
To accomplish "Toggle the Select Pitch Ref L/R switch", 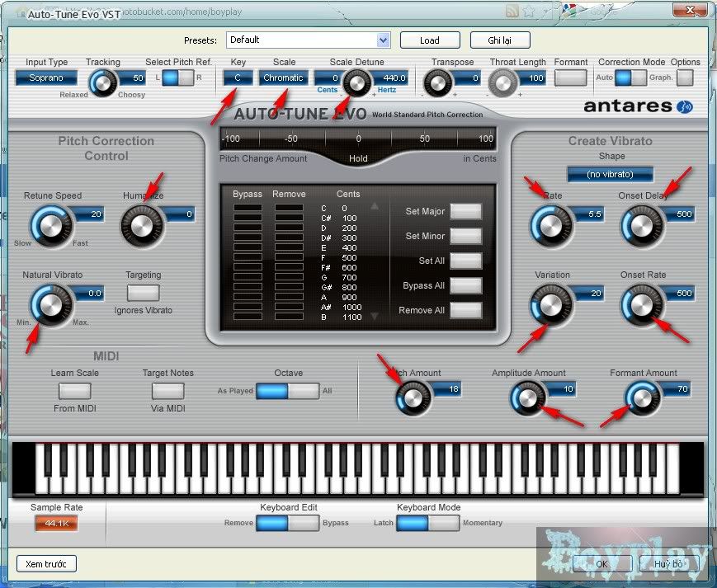I will click(177, 78).
